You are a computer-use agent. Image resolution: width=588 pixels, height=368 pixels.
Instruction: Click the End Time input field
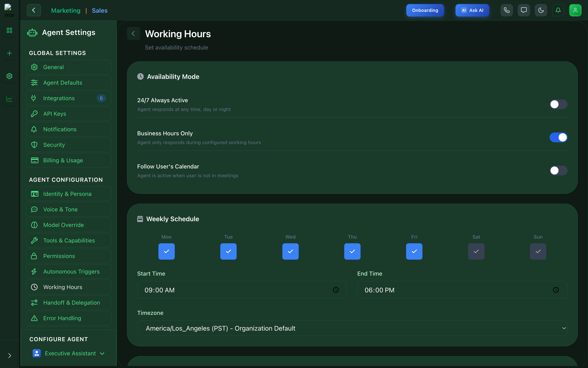tap(462, 290)
